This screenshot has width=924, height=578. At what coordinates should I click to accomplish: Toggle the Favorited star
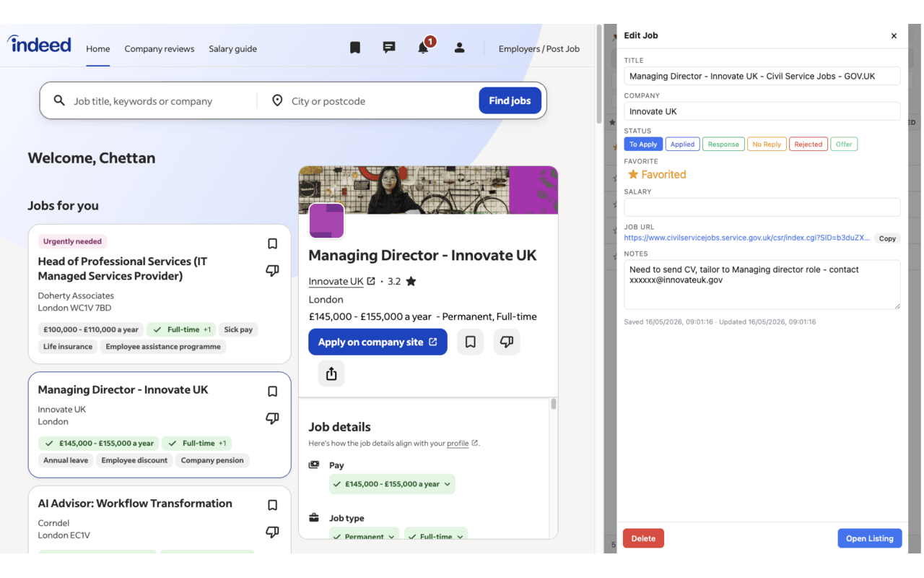(x=656, y=175)
